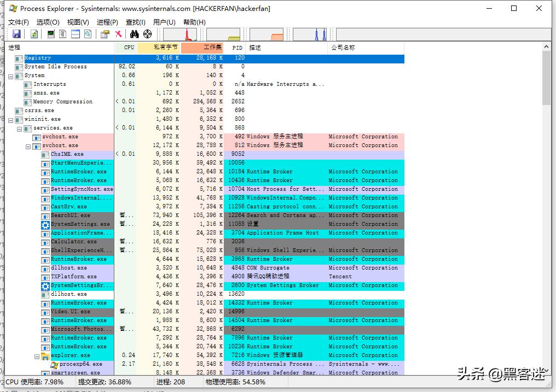Open properties via the toolbar properties icon
Viewport: 556px width, 392px height.
[105, 34]
